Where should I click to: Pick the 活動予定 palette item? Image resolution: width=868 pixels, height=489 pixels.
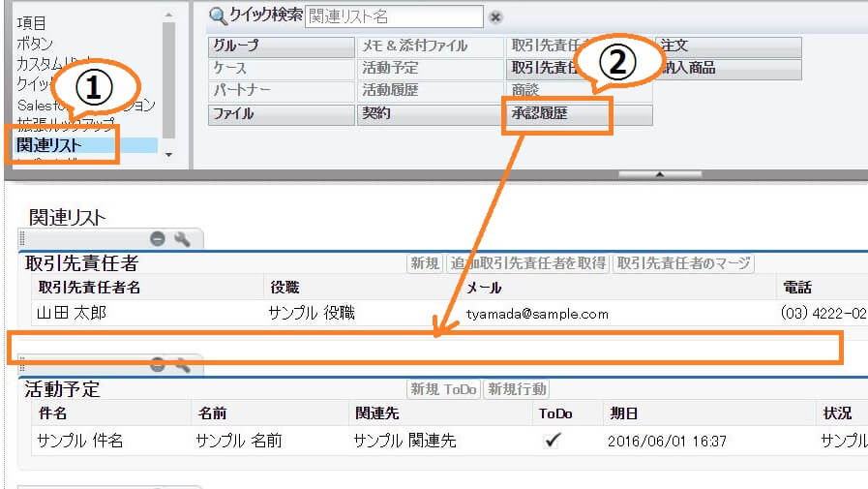pos(430,69)
